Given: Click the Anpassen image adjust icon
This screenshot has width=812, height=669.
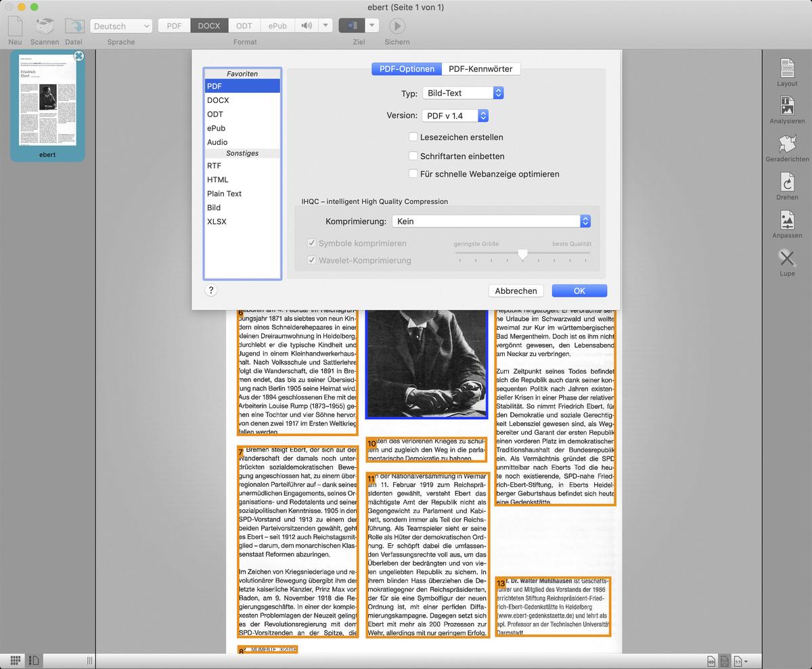Looking at the screenshot, I should [x=787, y=219].
